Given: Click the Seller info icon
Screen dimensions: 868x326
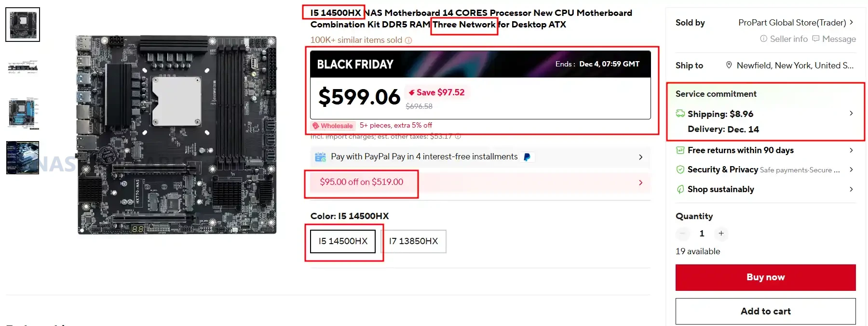Looking at the screenshot, I should (763, 39).
